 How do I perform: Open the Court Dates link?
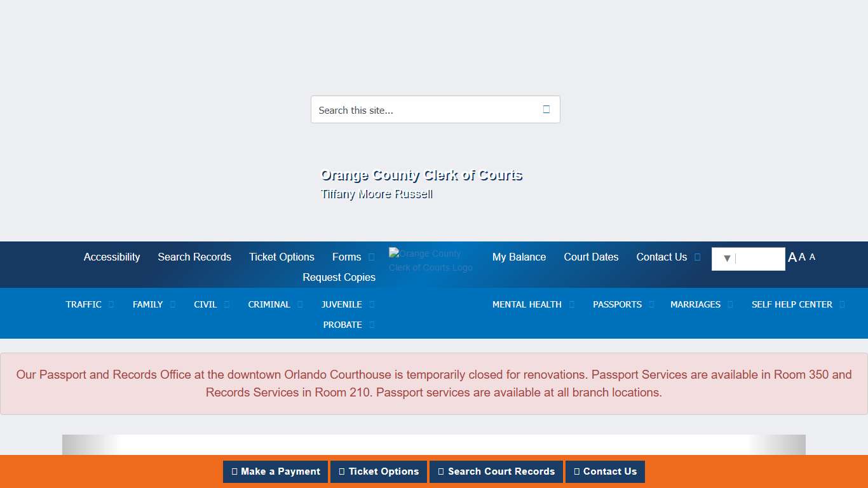tap(591, 257)
